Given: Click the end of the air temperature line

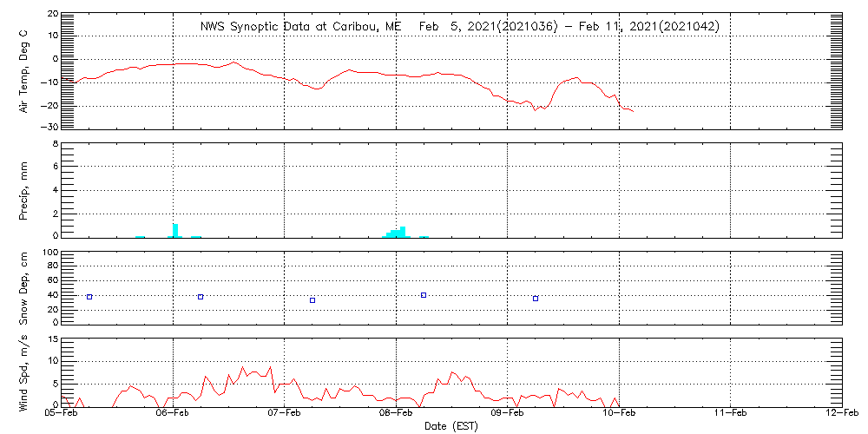Looking at the screenshot, I should 633,111.
